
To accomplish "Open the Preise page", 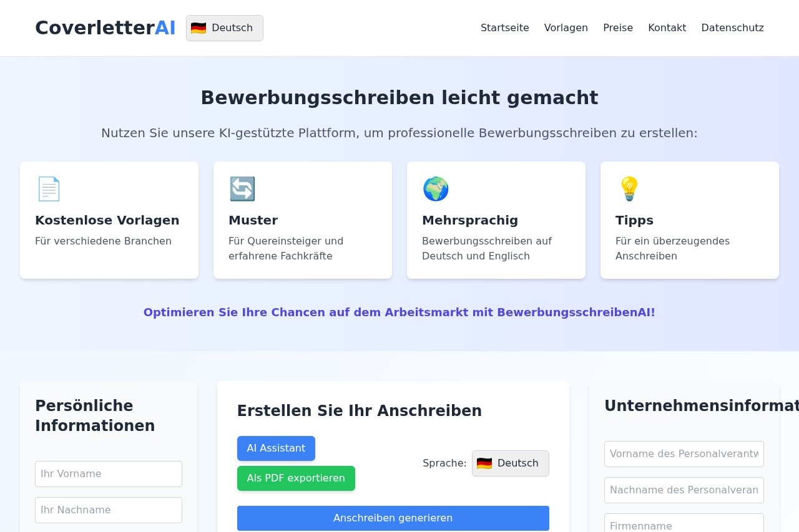I will pyautogui.click(x=618, y=27).
